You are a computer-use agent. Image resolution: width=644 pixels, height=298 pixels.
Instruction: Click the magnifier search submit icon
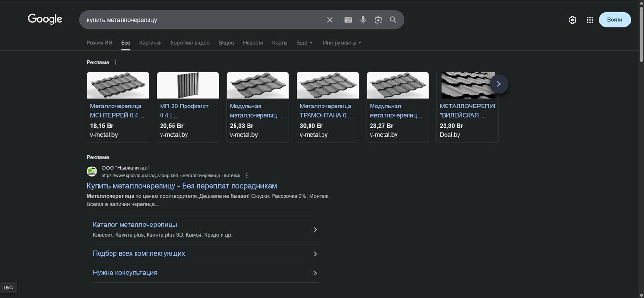393,20
